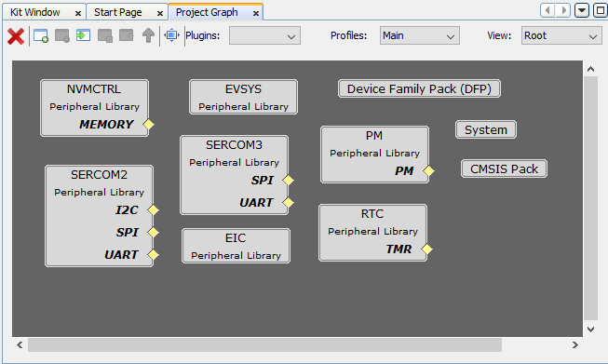
Task: Click the add new group icon
Action: click(41, 35)
